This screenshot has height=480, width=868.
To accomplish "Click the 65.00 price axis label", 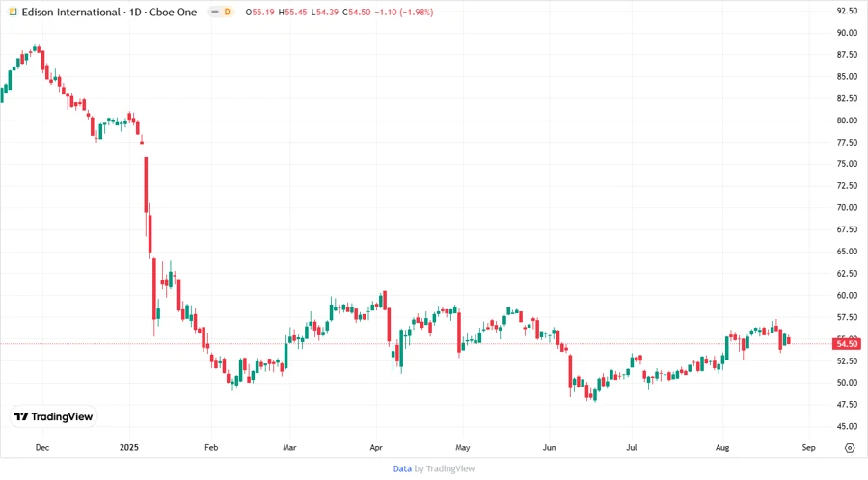I will 847,252.
